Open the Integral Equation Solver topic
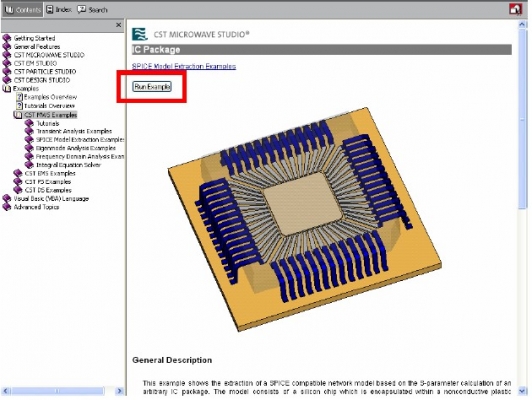Image resolution: width=532 pixels, height=400 pixels. coord(69,165)
